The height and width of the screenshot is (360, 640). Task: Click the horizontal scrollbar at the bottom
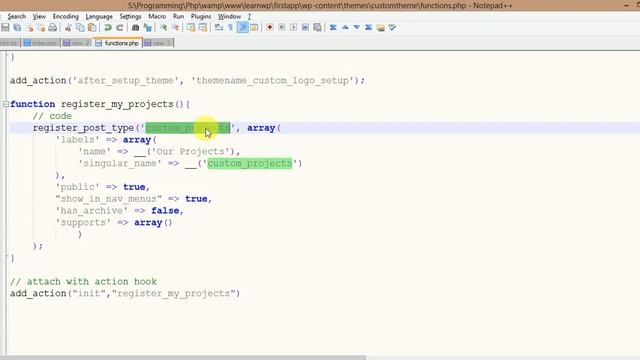pyautogui.click(x=184, y=358)
